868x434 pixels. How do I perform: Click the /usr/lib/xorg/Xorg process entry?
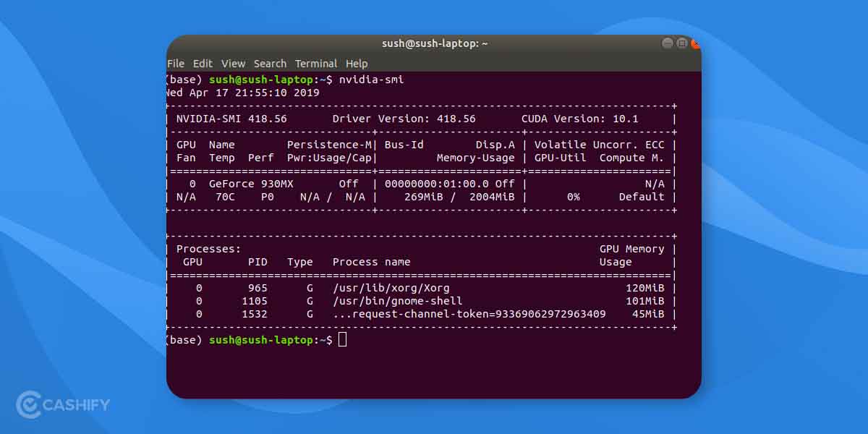coord(391,288)
